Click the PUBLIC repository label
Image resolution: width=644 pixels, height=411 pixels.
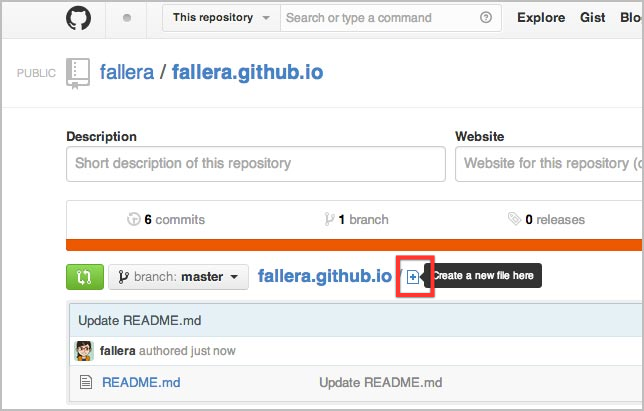click(x=36, y=73)
